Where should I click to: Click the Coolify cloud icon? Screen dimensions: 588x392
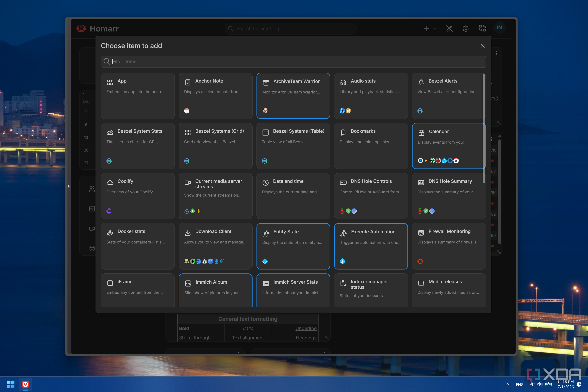tap(110, 182)
